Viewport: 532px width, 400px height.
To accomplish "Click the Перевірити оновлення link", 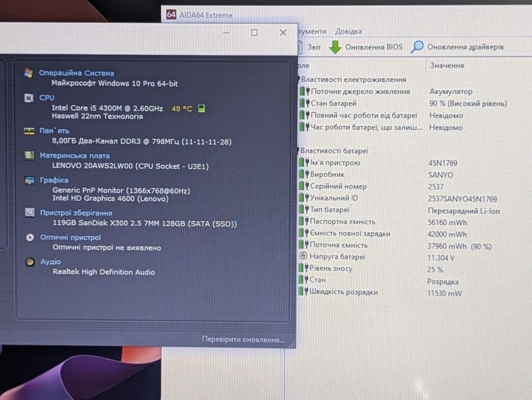I will [244, 339].
